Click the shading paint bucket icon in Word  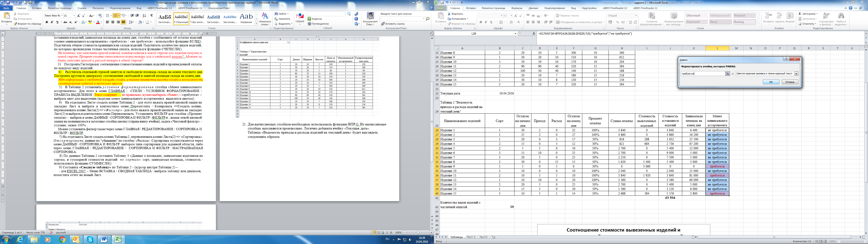140,22
